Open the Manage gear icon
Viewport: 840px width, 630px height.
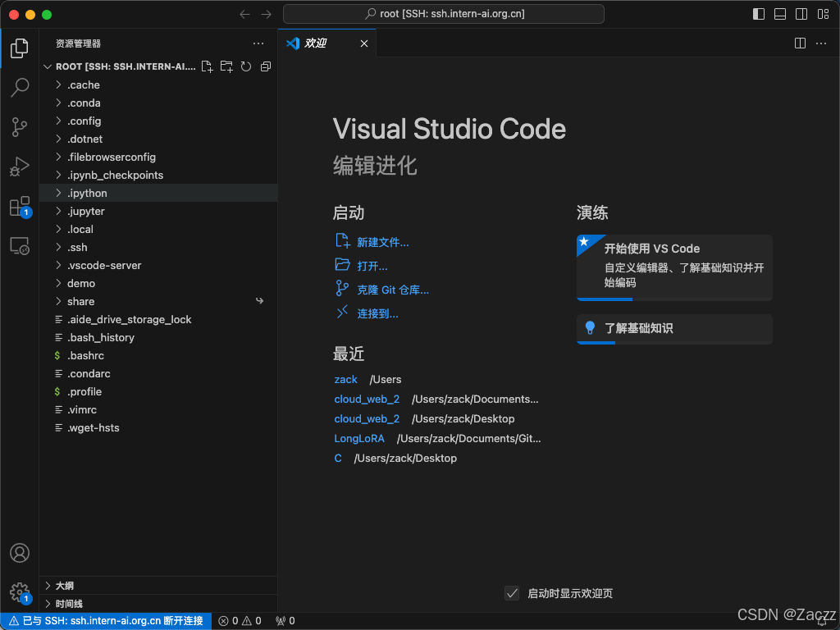20,592
